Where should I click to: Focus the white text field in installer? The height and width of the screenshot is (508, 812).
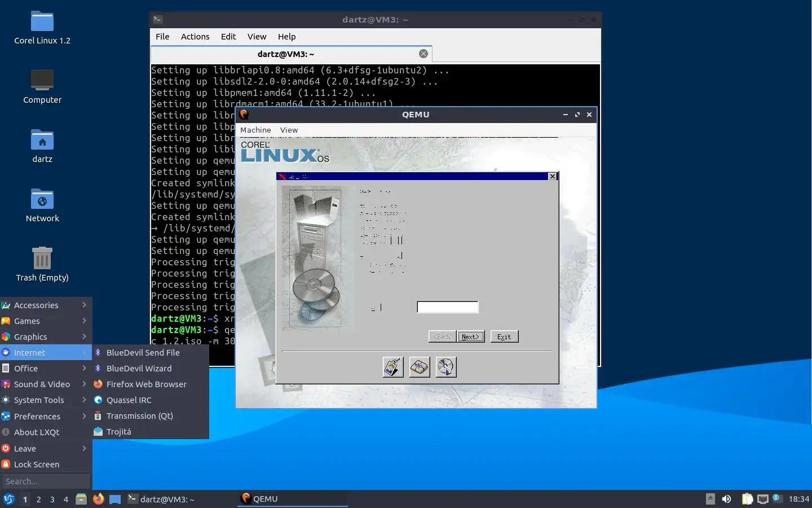(448, 307)
